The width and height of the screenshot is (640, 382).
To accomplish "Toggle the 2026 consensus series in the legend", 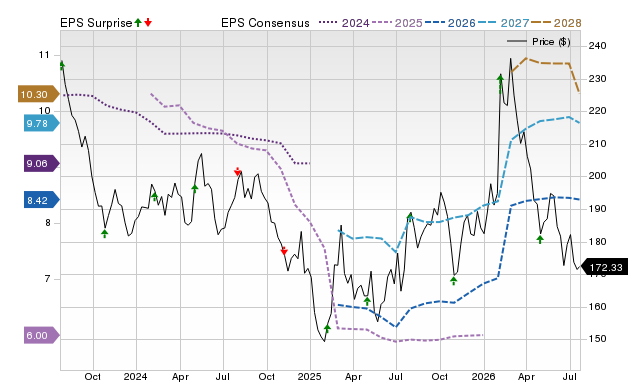I will (450, 23).
